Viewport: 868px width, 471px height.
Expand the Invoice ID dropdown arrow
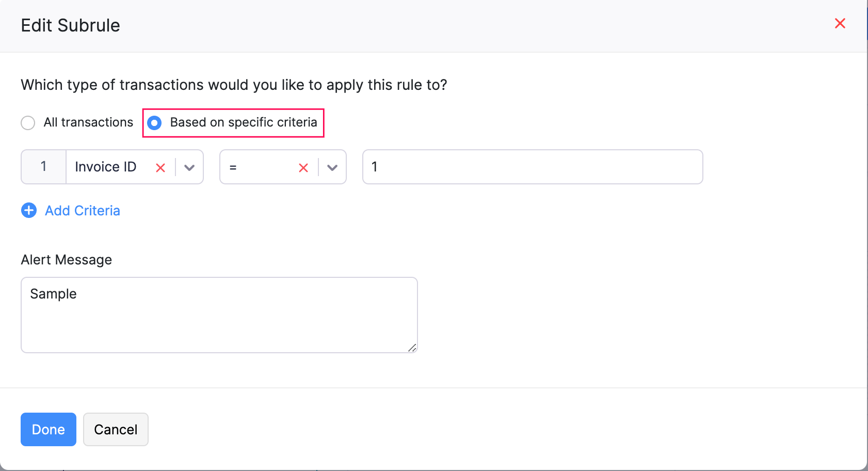click(x=189, y=167)
